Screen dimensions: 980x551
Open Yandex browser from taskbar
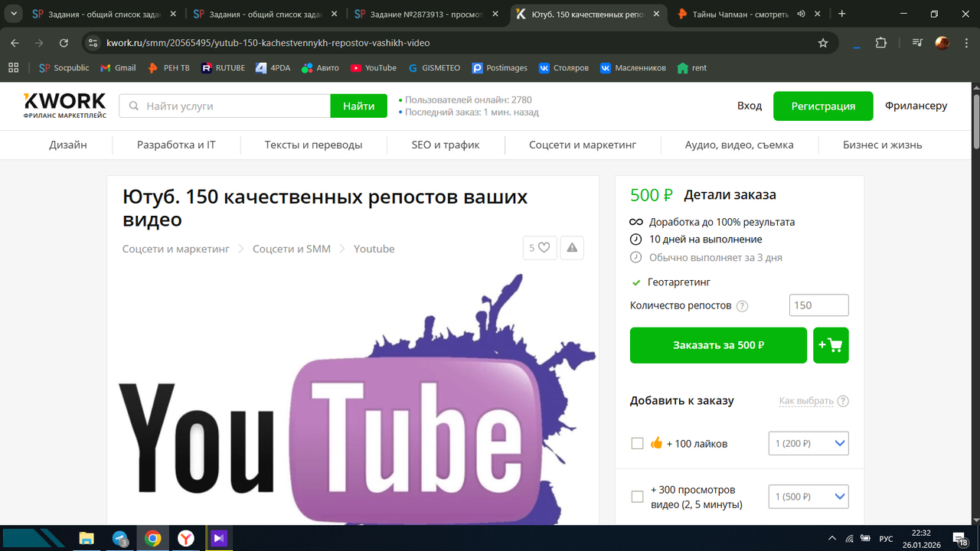[186, 539]
